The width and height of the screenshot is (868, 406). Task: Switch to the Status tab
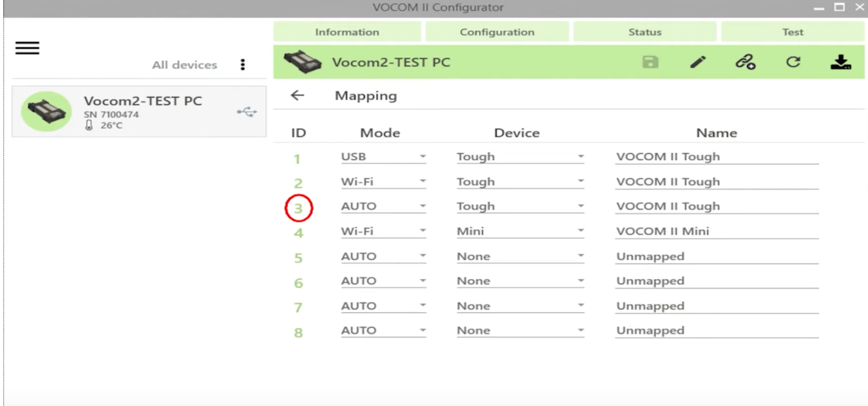[645, 32]
